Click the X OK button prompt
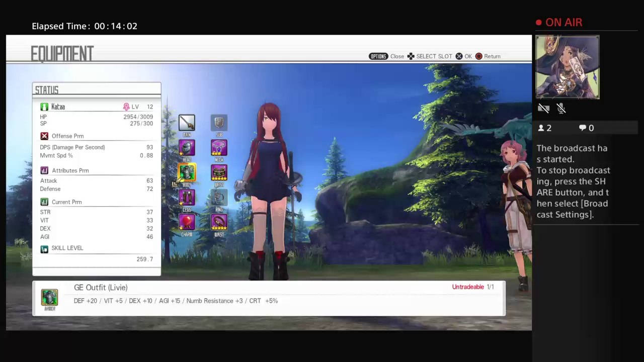Viewport: 644px width, 362px height. click(x=464, y=56)
